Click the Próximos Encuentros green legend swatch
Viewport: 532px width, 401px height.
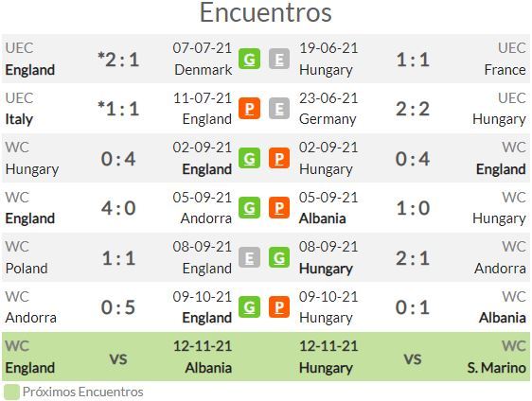(x=11, y=392)
